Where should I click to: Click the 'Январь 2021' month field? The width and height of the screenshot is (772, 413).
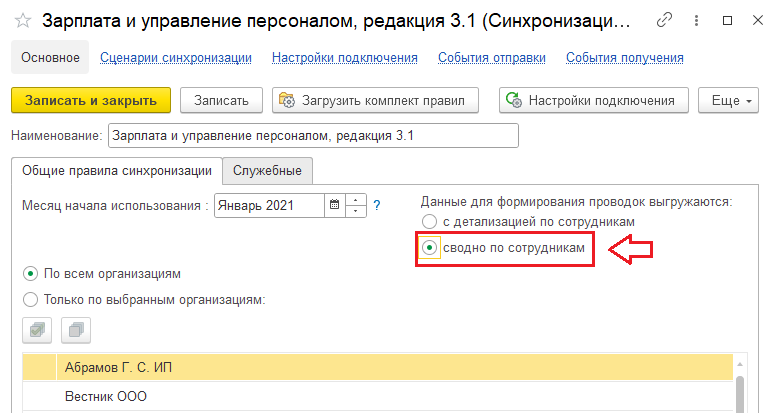pyautogui.click(x=269, y=205)
